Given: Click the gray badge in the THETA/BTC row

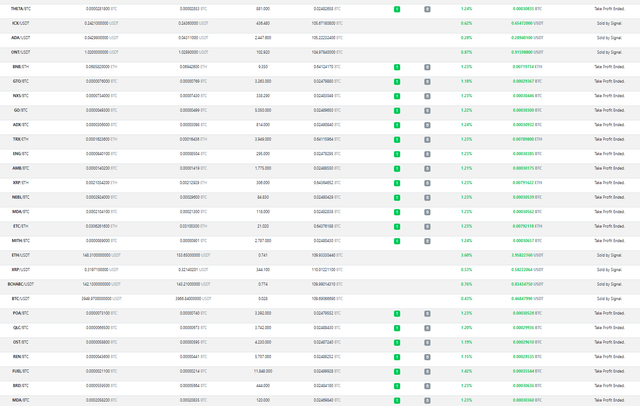Looking at the screenshot, I should 427,9.
